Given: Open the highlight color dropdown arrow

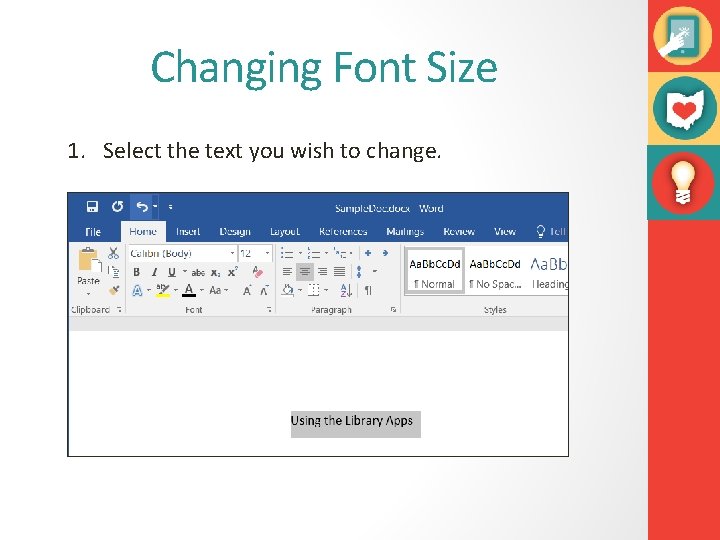Looking at the screenshot, I should 175,290.
